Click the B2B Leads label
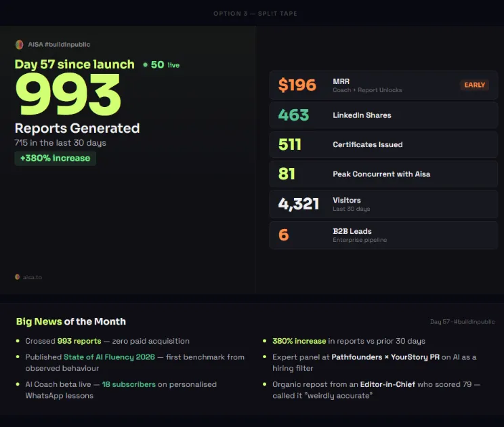 (x=352, y=231)
